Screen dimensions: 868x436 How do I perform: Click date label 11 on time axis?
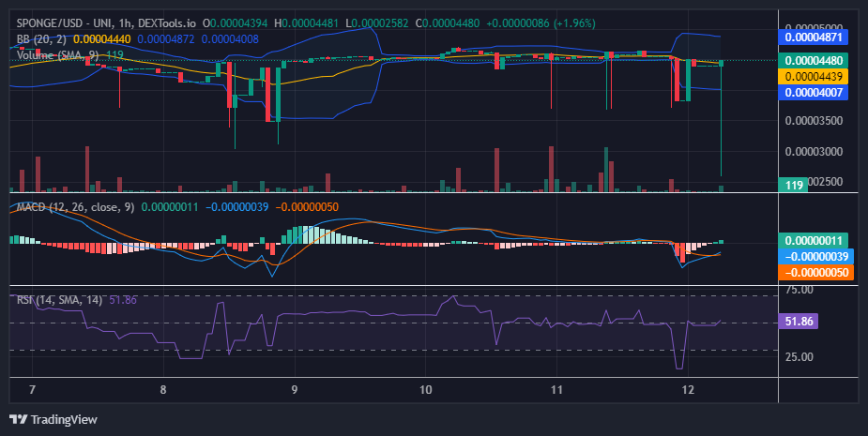tap(556, 389)
